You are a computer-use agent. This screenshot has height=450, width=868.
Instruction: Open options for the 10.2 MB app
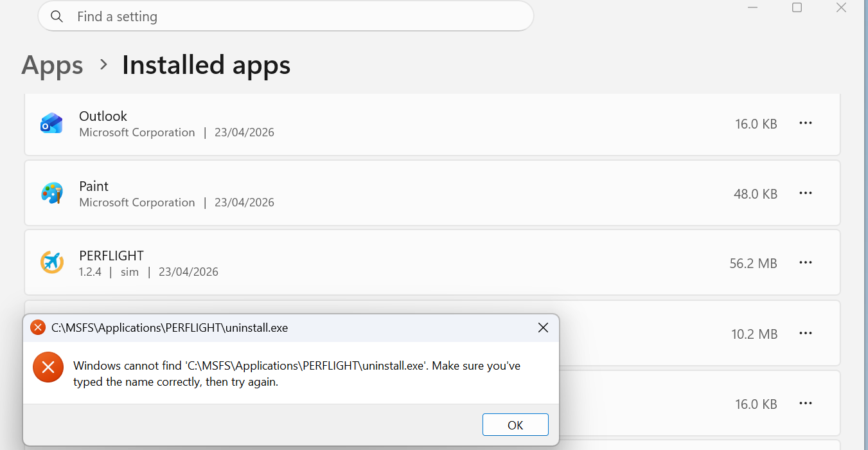pos(806,333)
